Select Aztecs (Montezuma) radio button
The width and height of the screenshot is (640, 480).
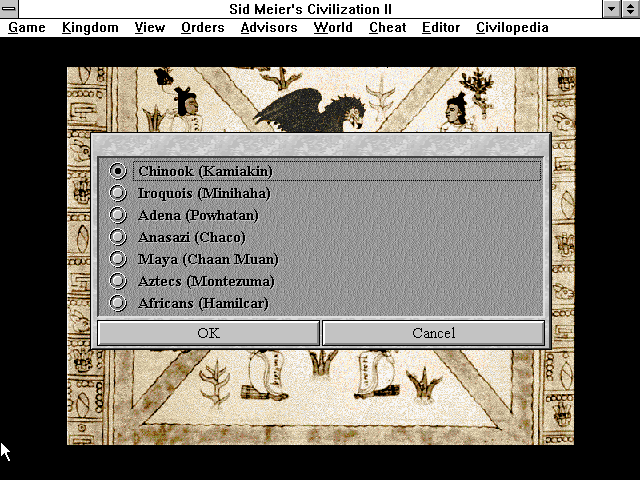point(118,281)
